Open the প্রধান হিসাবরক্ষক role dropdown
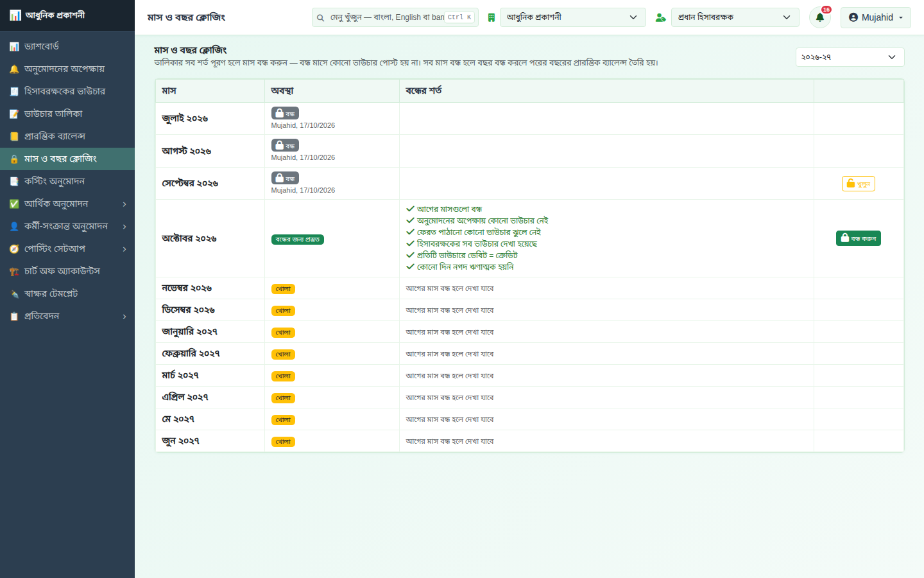This screenshot has width=924, height=578. (735, 17)
